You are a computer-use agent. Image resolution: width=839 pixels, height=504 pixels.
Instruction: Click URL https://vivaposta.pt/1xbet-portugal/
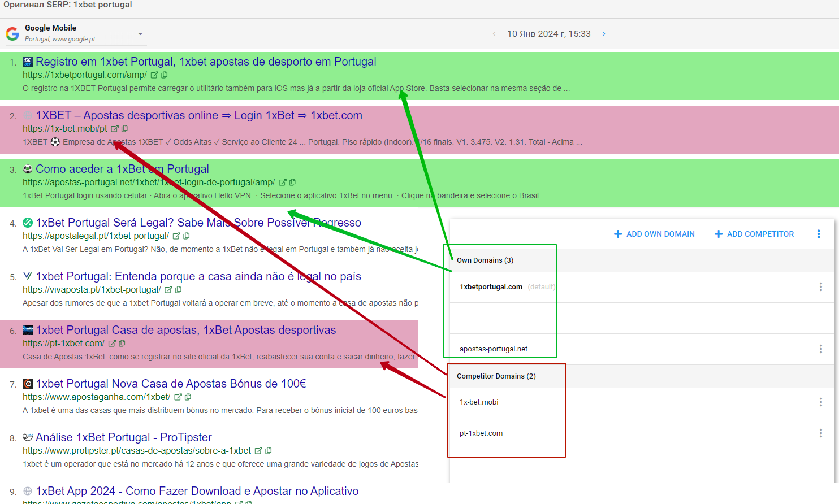click(92, 289)
